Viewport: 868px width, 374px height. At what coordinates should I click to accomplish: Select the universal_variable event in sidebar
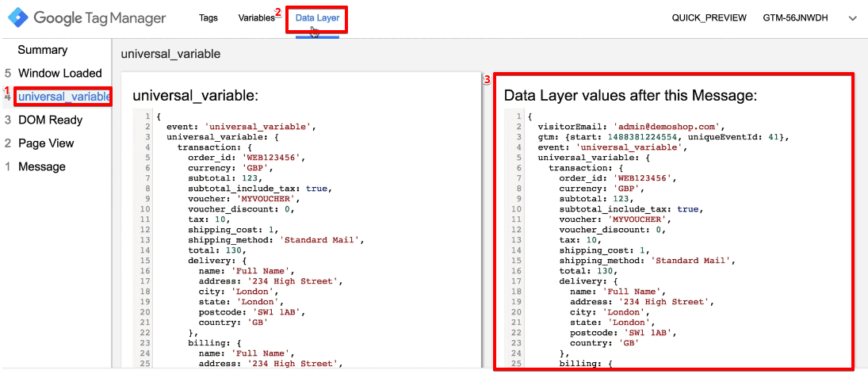63,97
